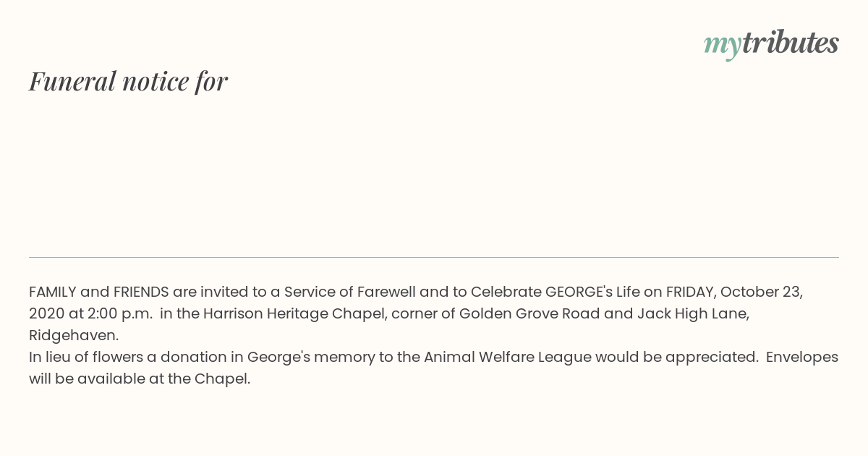Select the word "Envelopes"
Image resolution: width=868 pixels, height=456 pixels.
(x=802, y=357)
